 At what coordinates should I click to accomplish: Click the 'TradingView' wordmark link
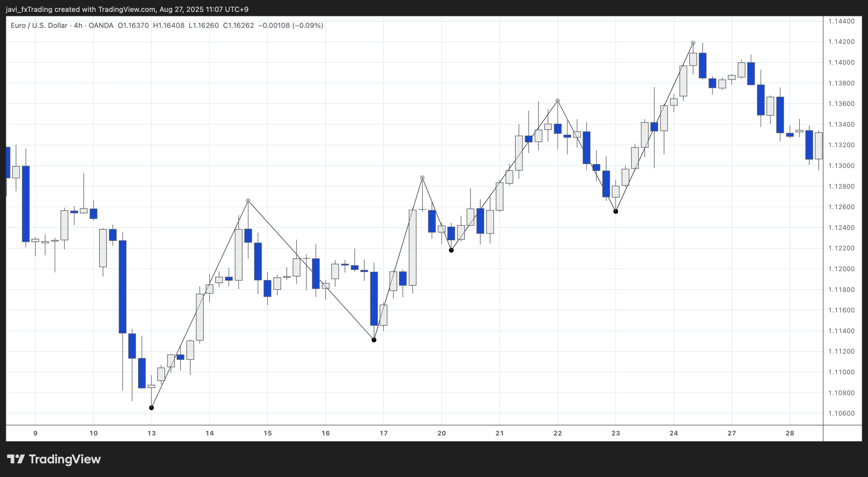[64, 459]
